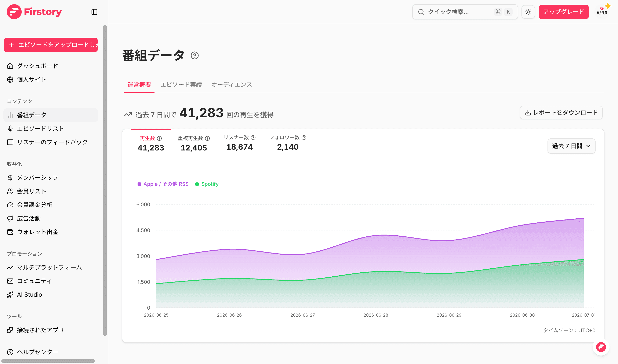
Task: Open 個人サイト globe icon
Action: pos(10,80)
